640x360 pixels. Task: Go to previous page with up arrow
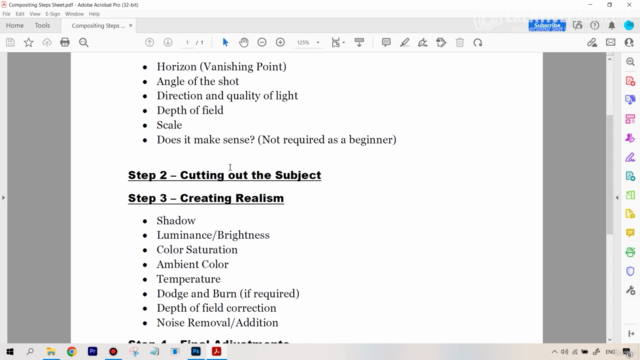pyautogui.click(x=150, y=42)
